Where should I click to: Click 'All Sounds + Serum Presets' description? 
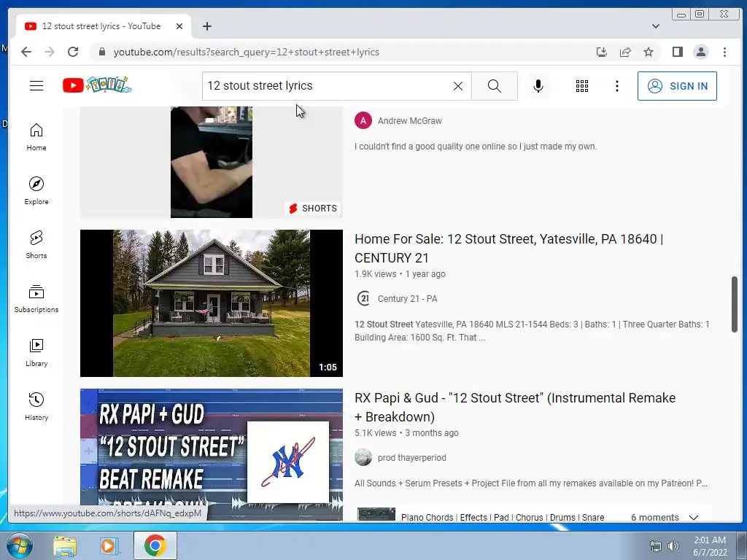pyautogui.click(x=531, y=483)
